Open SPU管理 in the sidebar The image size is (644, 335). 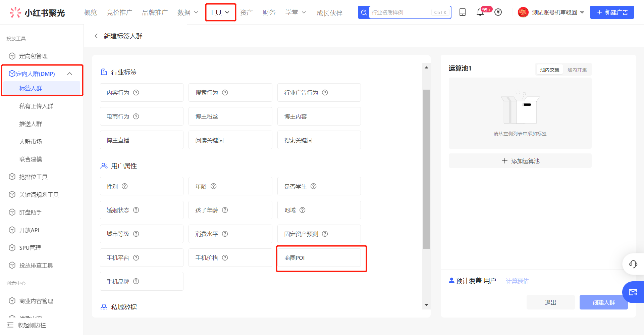tap(30, 248)
